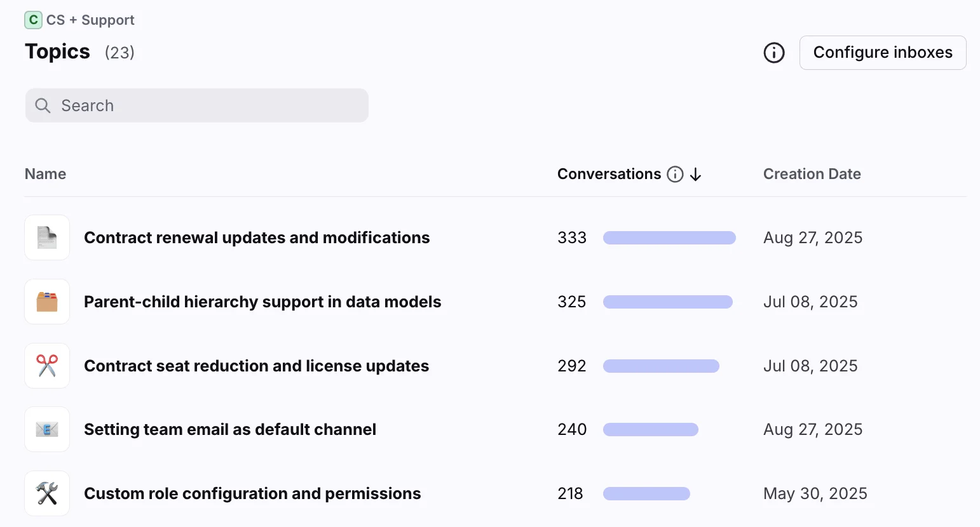Click the scissors icon for seat reduction topic

pyautogui.click(x=47, y=366)
